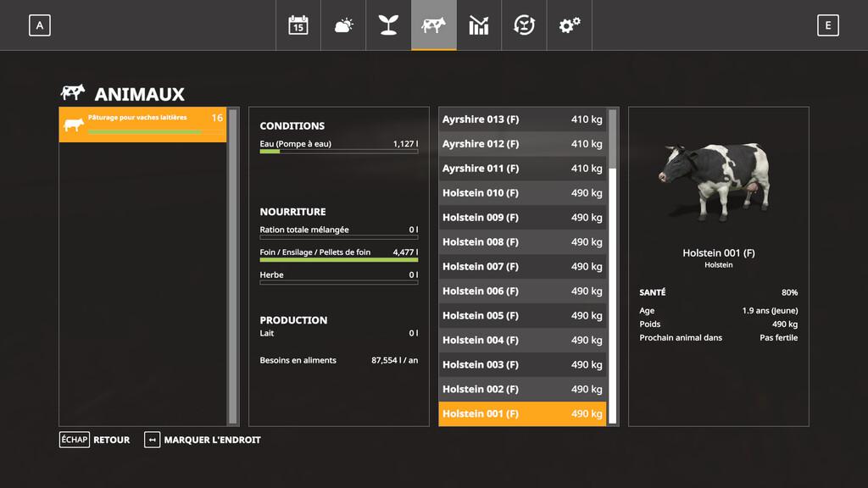Open the calendar tab icon
This screenshot has width=868, height=488.
[x=298, y=25]
